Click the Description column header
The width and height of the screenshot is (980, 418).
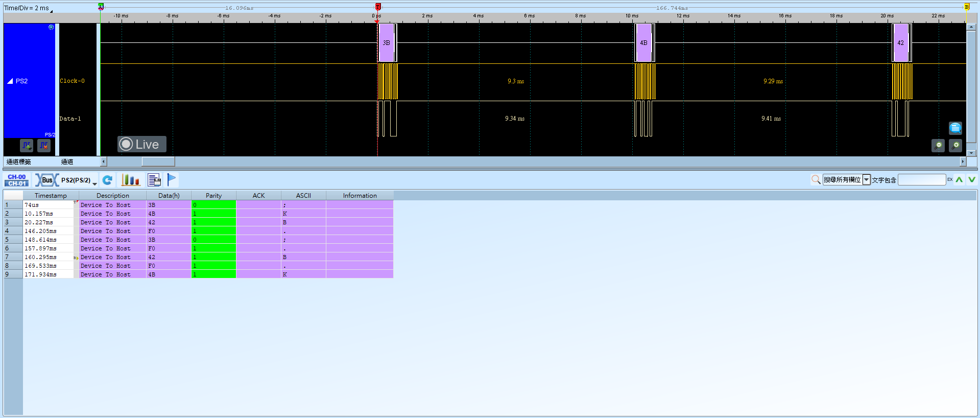pos(112,195)
